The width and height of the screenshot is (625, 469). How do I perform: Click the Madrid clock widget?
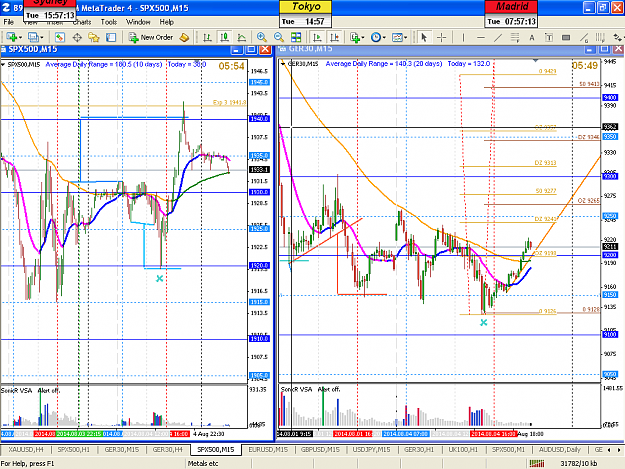pyautogui.click(x=511, y=14)
